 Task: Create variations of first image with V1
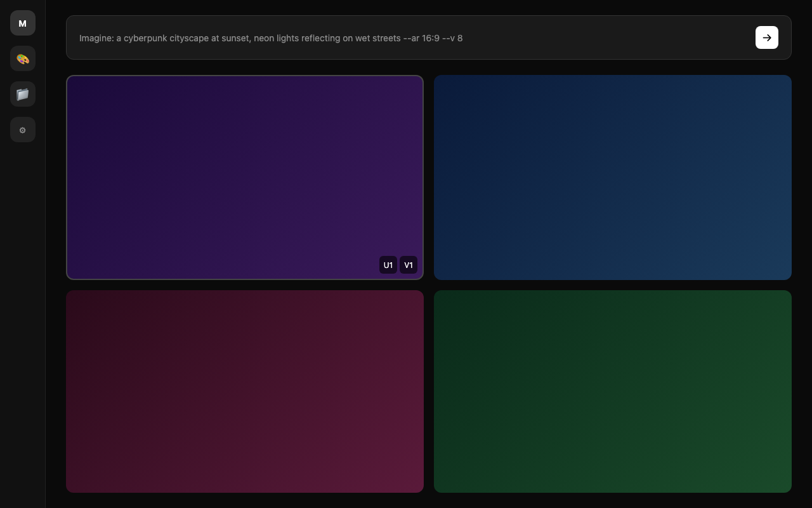409,265
